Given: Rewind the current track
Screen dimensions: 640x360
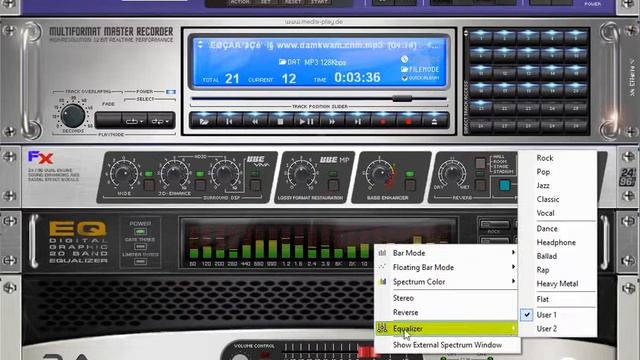Looking at the screenshot, I should (x=255, y=121).
